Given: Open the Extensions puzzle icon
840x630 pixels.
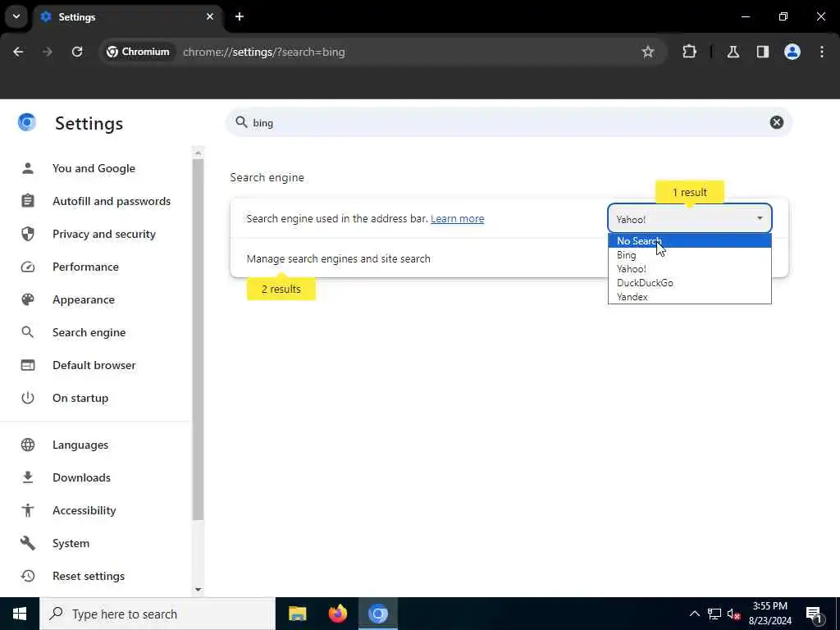Looking at the screenshot, I should [689, 52].
